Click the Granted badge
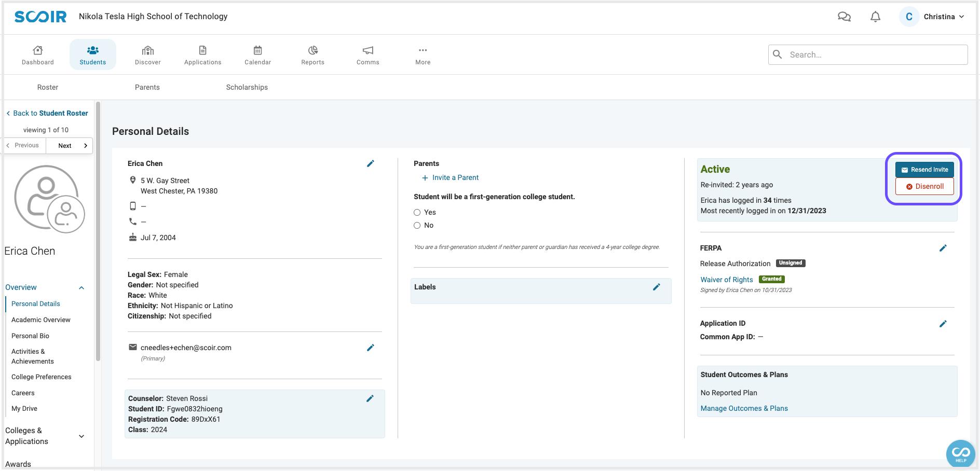This screenshot has height=471, width=980. tap(772, 279)
